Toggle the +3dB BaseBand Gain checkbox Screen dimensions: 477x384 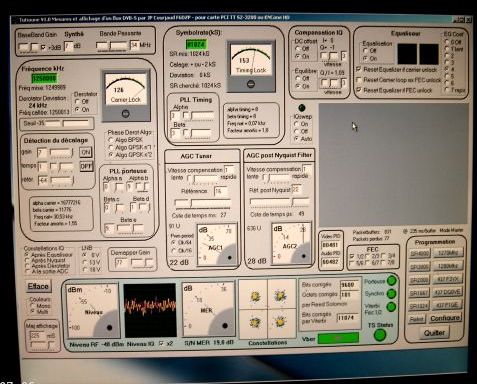[x=44, y=47]
